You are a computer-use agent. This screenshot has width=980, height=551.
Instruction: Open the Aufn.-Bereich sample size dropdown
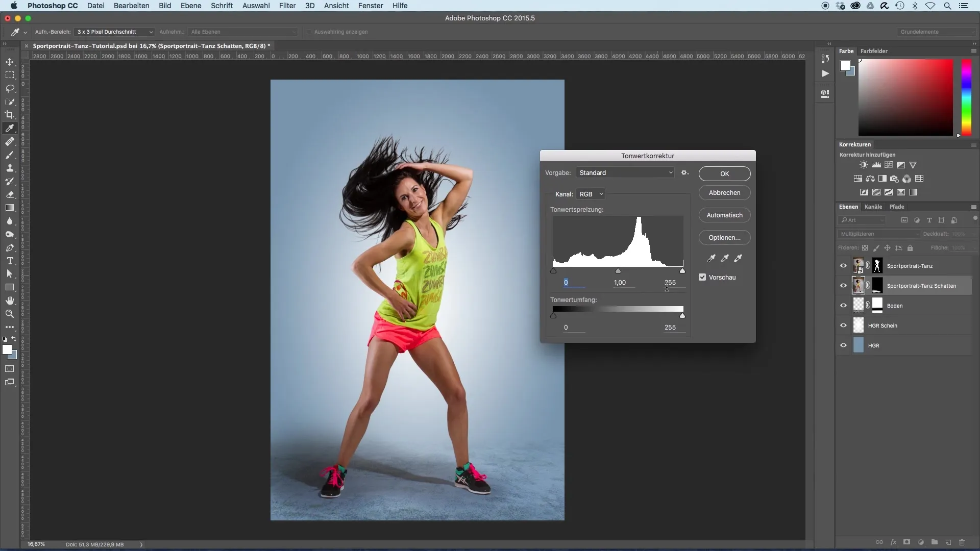coord(114,32)
